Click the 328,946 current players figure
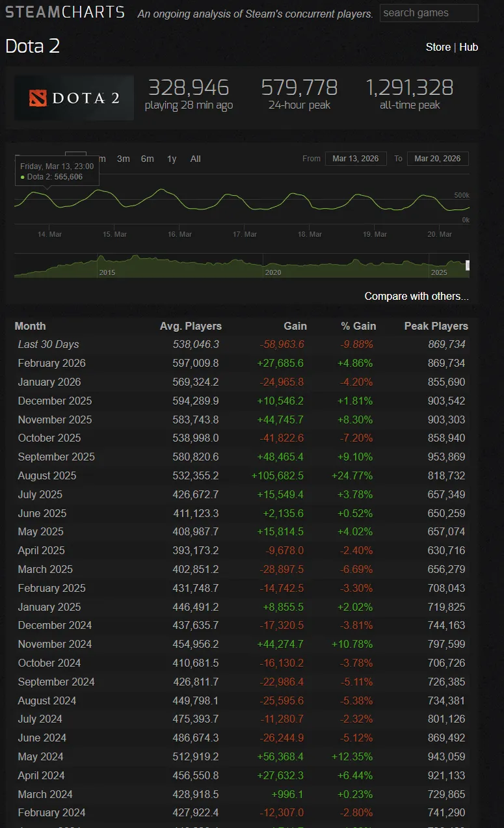Screen dimensions: 504x828 pos(189,87)
